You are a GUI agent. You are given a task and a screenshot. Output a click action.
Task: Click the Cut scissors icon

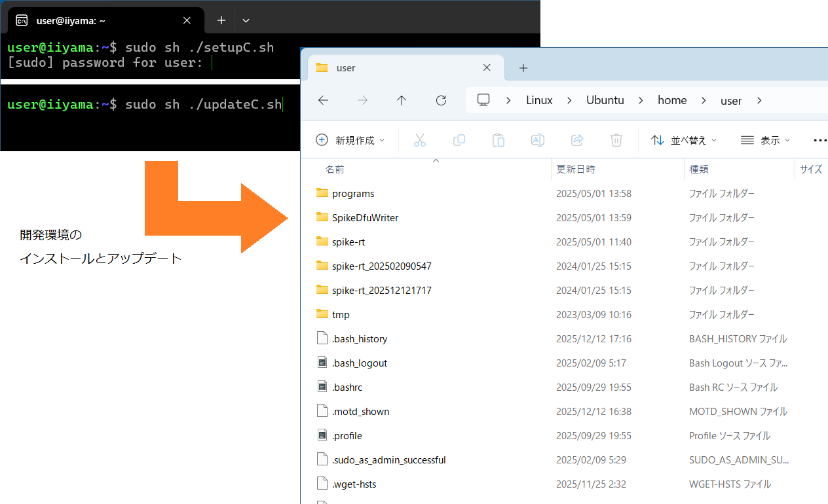[x=420, y=140]
